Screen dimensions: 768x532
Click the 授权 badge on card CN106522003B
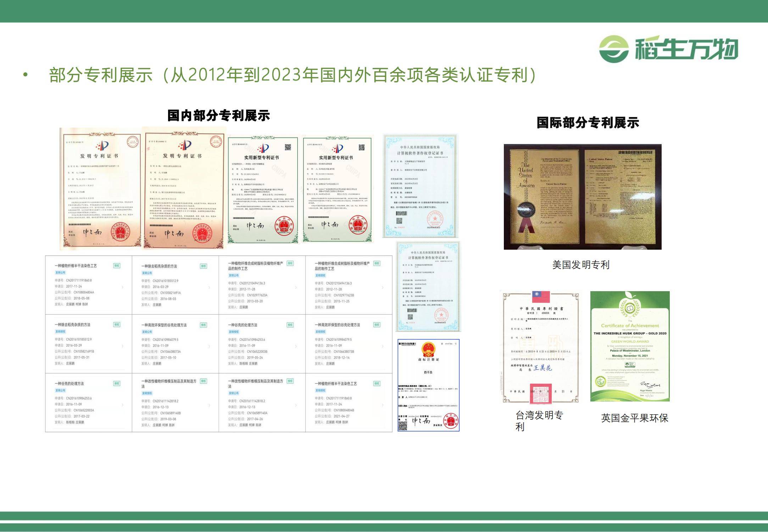(290, 325)
